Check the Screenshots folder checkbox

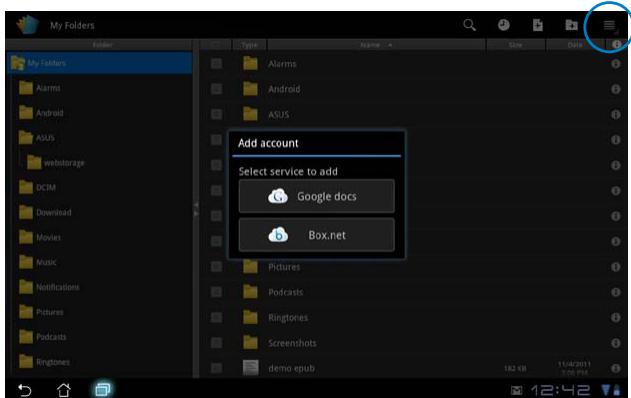pyautogui.click(x=217, y=343)
